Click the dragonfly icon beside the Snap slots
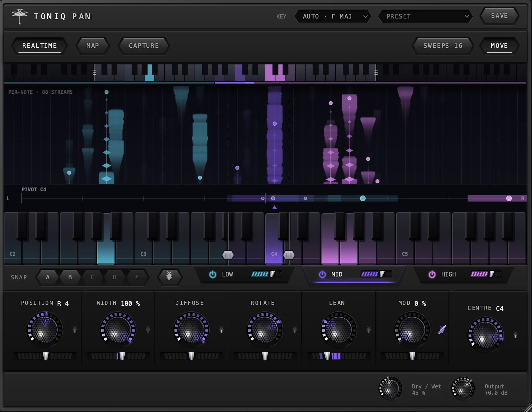Image resolution: width=532 pixels, height=412 pixels. 169,276
